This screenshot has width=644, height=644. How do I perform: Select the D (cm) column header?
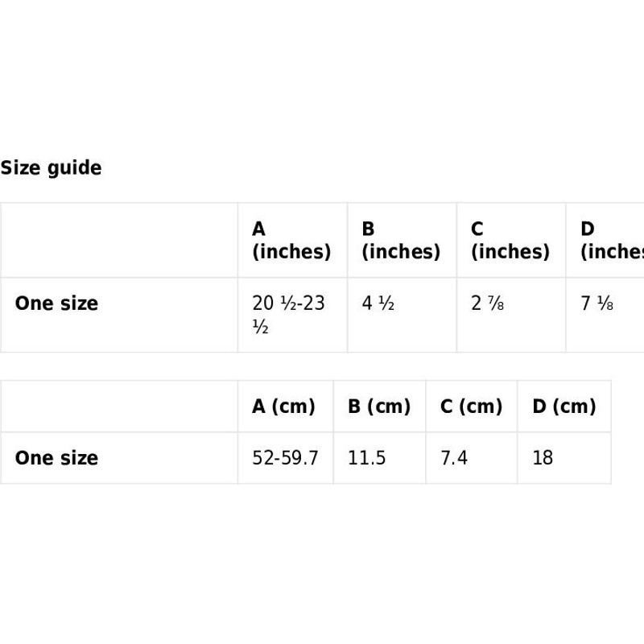(x=563, y=407)
